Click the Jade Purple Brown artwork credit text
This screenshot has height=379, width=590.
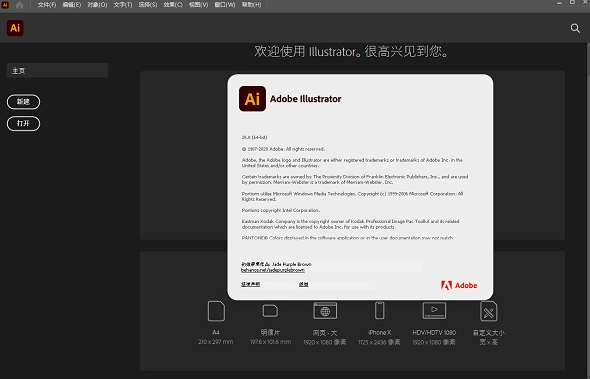pyautogui.click(x=277, y=264)
